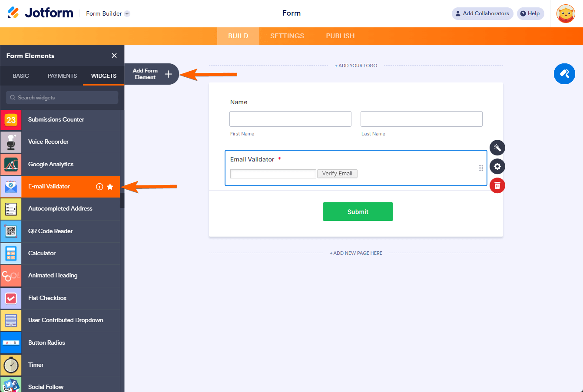Add the Timer widget by name

pos(36,365)
